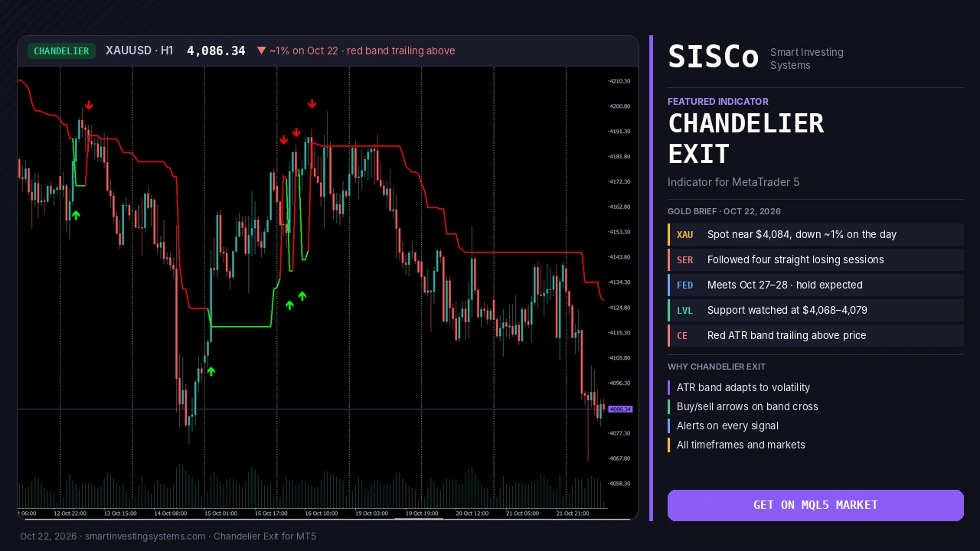Click the footer text with smartinvestingsystems.com

pos(168,536)
